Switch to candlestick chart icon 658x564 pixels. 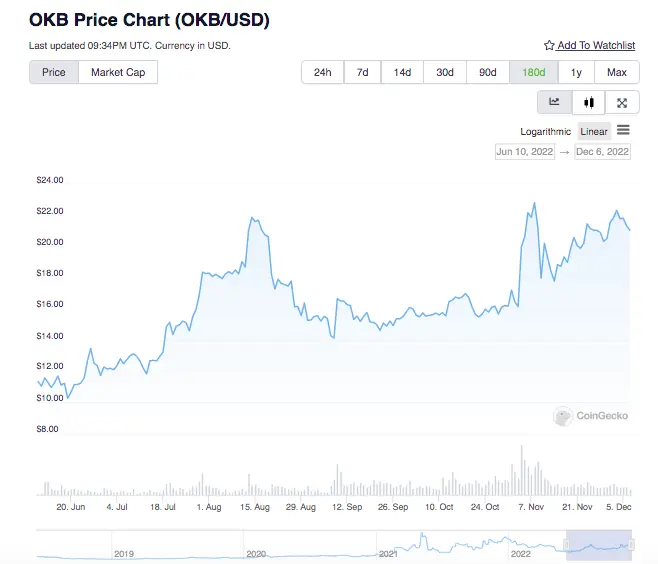click(588, 102)
